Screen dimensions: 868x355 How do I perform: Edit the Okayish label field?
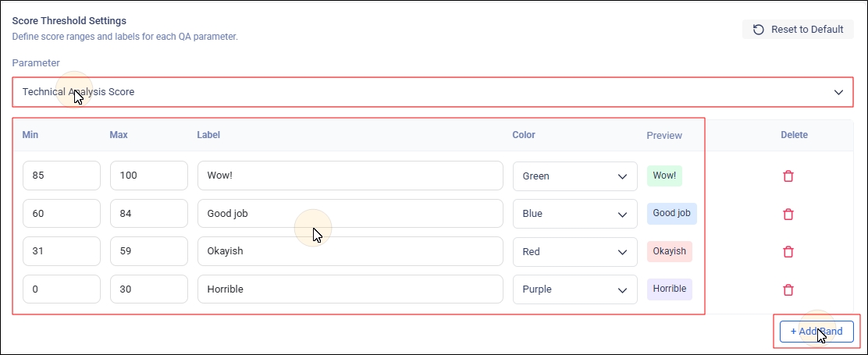tap(350, 251)
